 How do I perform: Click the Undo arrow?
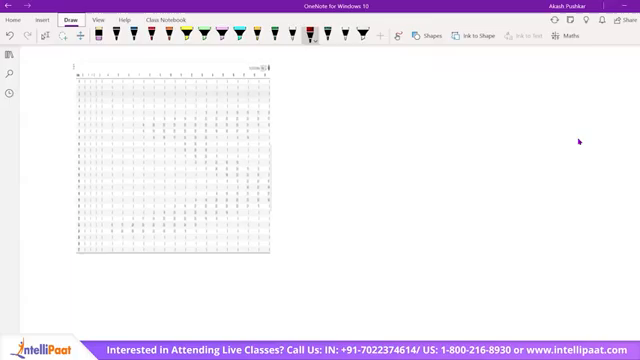coord(10,36)
